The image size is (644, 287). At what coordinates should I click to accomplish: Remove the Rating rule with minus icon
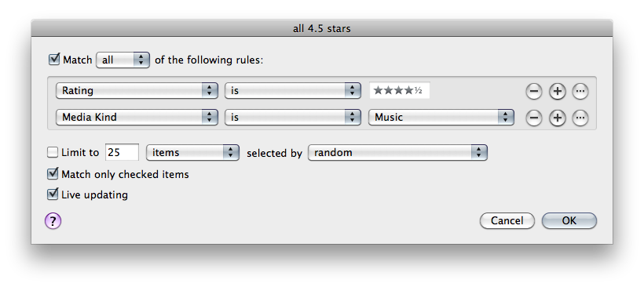pyautogui.click(x=534, y=91)
